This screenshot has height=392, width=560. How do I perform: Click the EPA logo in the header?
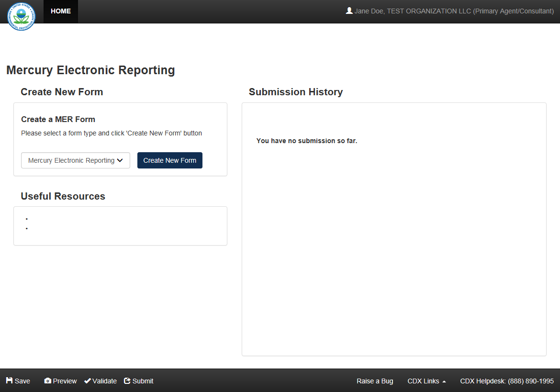pyautogui.click(x=21, y=16)
